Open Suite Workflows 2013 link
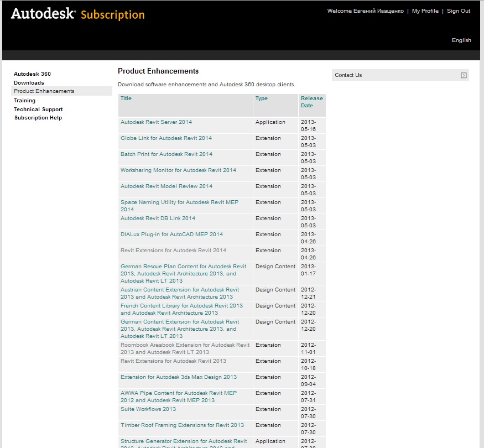Image resolution: width=484 pixels, height=448 pixels. [148, 409]
